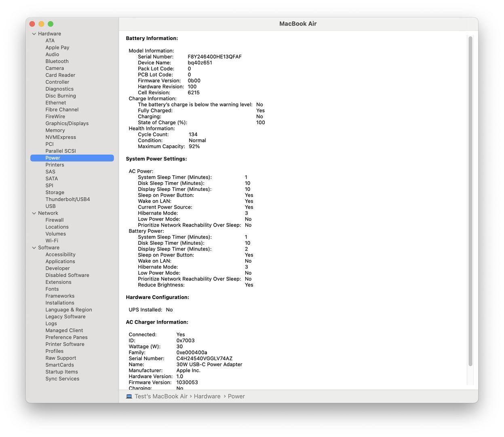The width and height of the screenshot is (504, 437).
Task: Select Diagnostics in the sidebar
Action: (x=59, y=89)
